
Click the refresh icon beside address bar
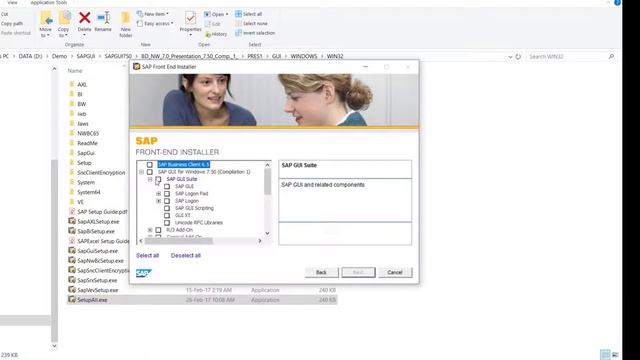coord(518,57)
